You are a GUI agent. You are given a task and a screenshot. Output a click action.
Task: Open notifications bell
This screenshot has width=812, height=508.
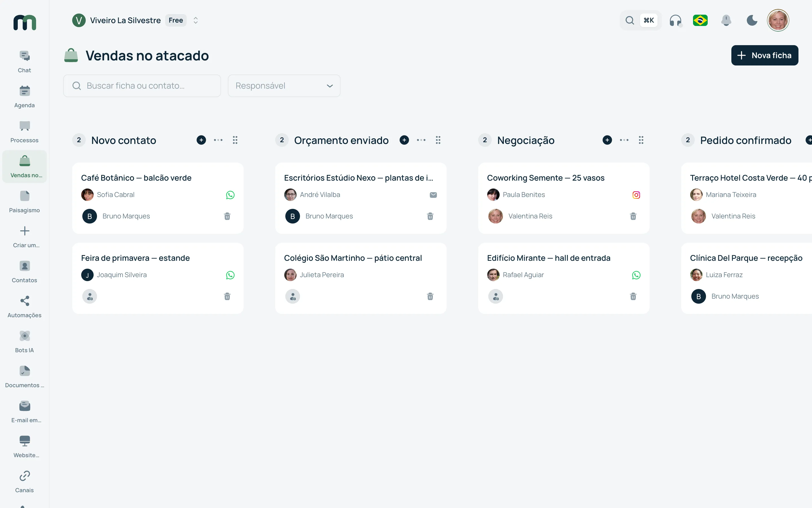[x=726, y=21]
